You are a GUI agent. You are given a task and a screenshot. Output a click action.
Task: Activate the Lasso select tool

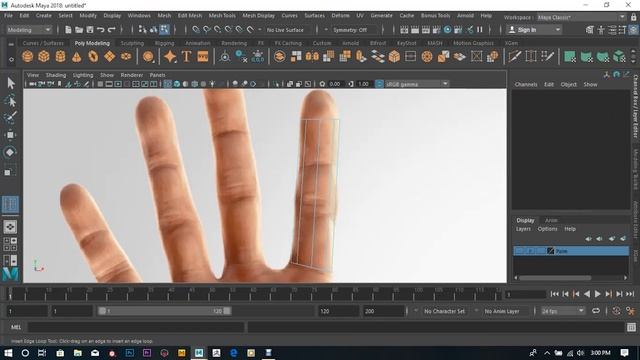pyautogui.click(x=11, y=101)
